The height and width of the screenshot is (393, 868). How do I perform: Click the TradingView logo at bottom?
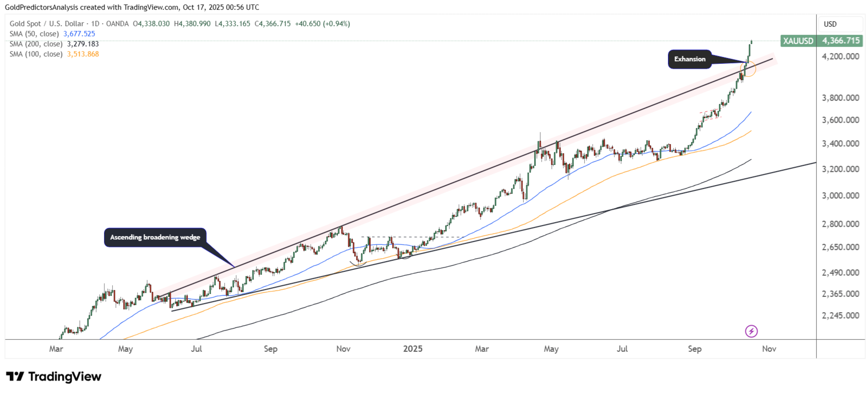tap(15, 376)
